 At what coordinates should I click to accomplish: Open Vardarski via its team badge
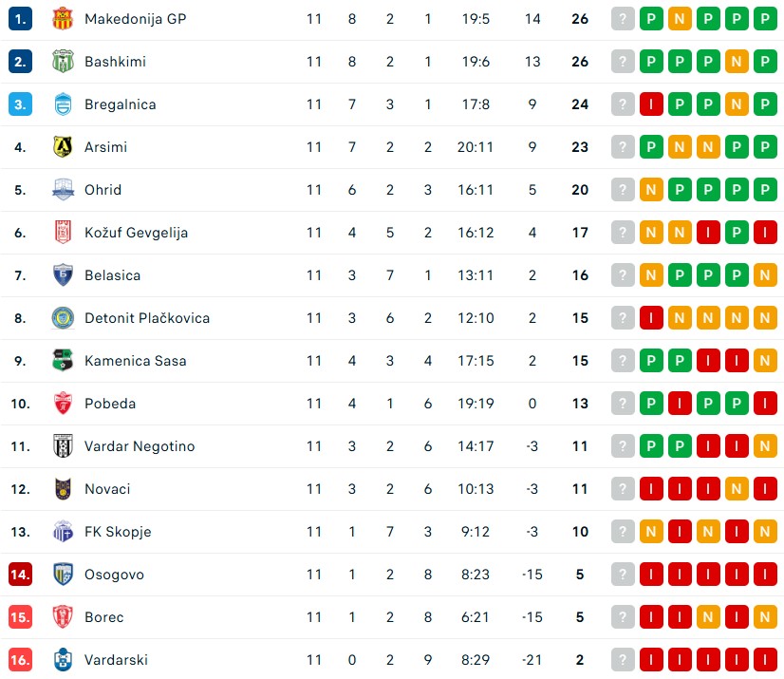pos(63,660)
